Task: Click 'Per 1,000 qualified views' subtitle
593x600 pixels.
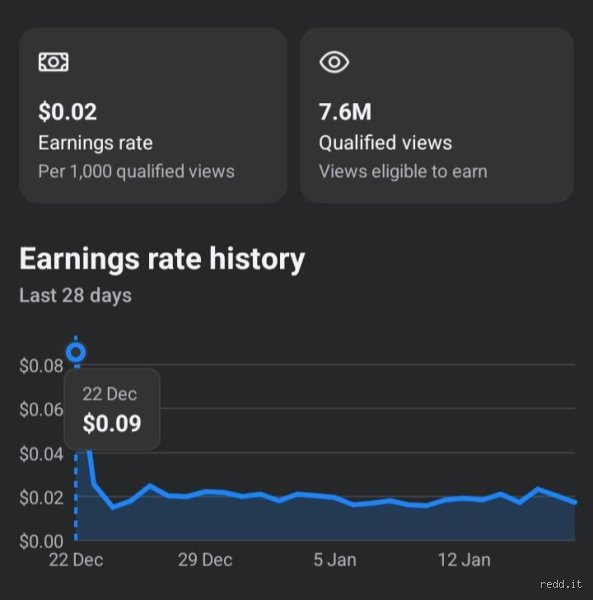Action: [136, 171]
